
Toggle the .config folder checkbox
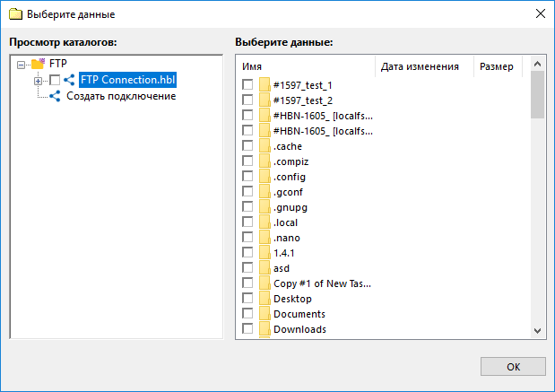pos(247,176)
